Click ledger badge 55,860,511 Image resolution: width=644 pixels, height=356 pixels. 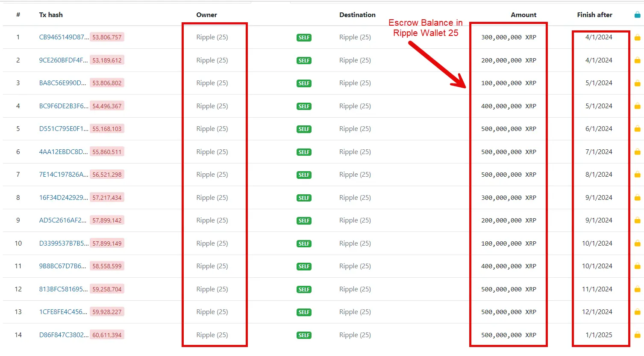click(x=107, y=152)
